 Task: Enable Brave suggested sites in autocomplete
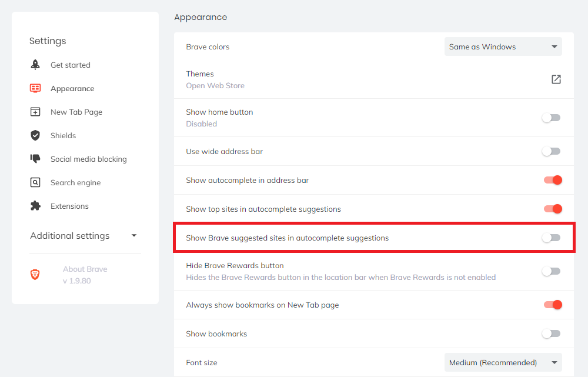(x=552, y=238)
